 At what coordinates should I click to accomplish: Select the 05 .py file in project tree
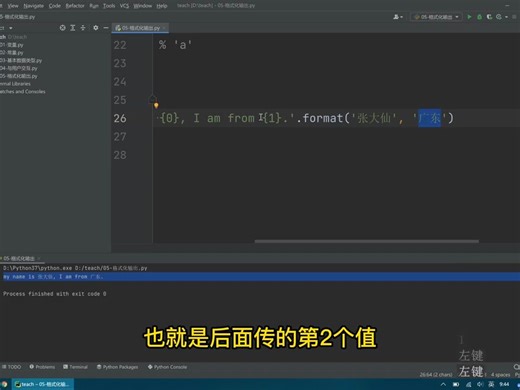(19, 76)
